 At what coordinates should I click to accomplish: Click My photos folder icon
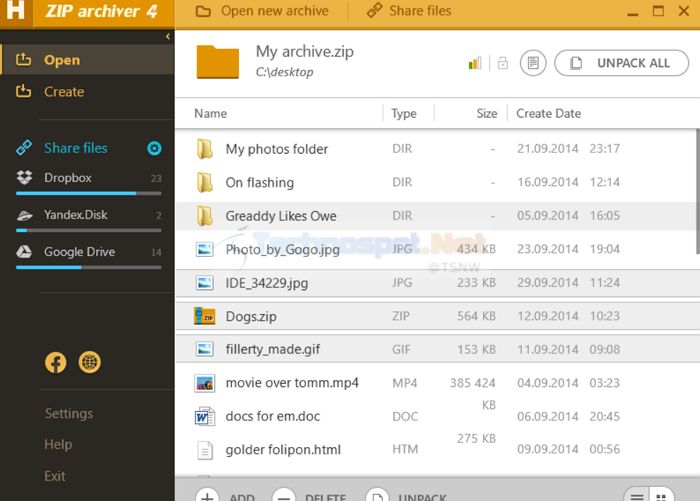(205, 149)
